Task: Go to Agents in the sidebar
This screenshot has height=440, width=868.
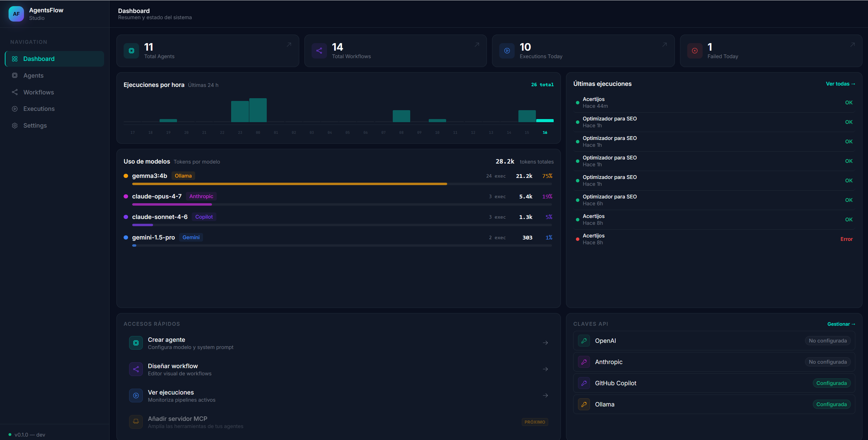Action: click(x=54, y=76)
